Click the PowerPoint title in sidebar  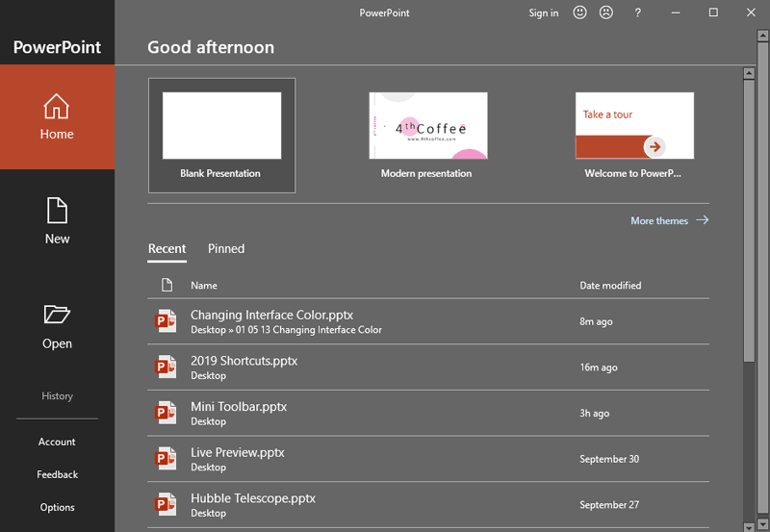click(x=57, y=47)
